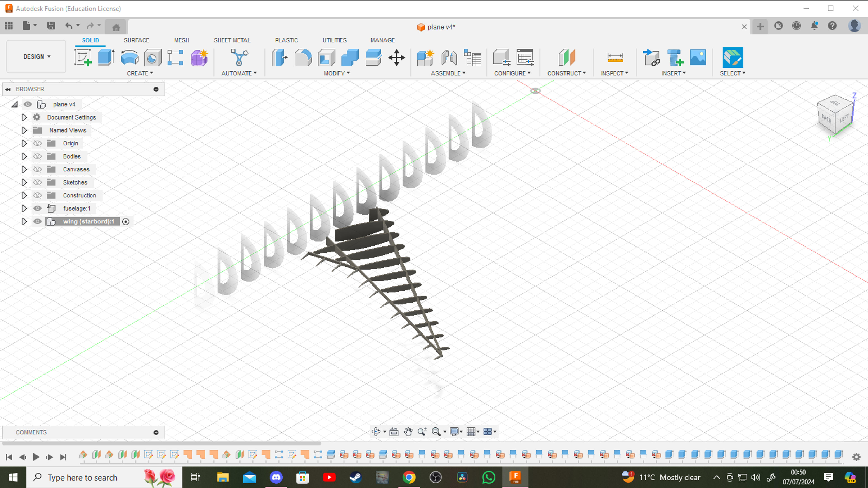This screenshot has width=868, height=488.
Task: Open timeline settings gear
Action: pos(856,457)
